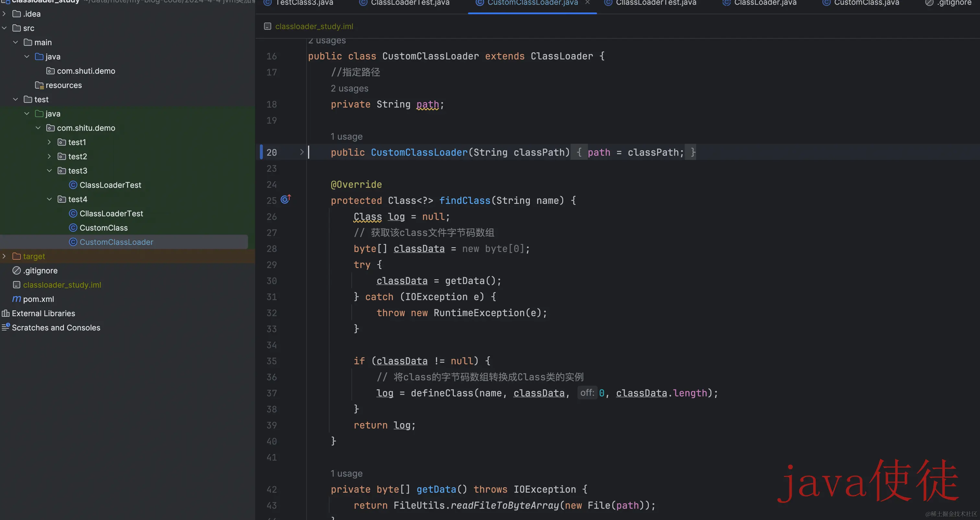Image resolution: width=980 pixels, height=520 pixels.
Task: Click the CllassLoaderTest class icon in test4
Action: [73, 213]
